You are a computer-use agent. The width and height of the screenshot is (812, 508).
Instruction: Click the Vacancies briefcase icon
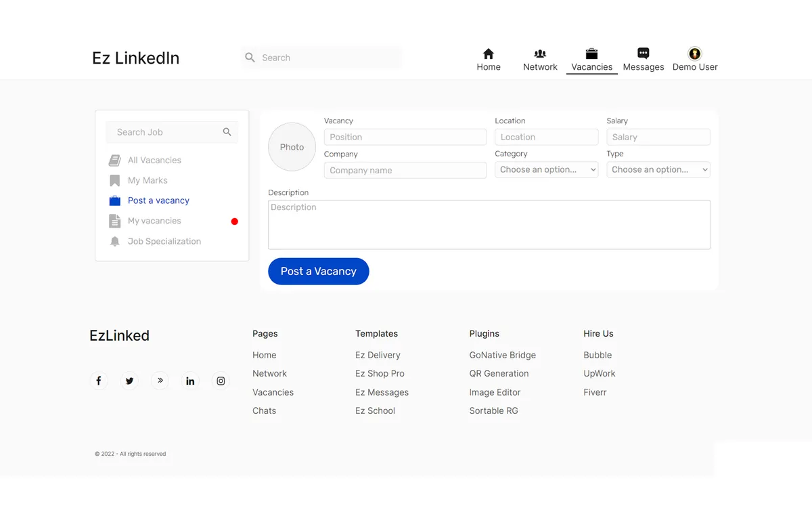coord(591,54)
